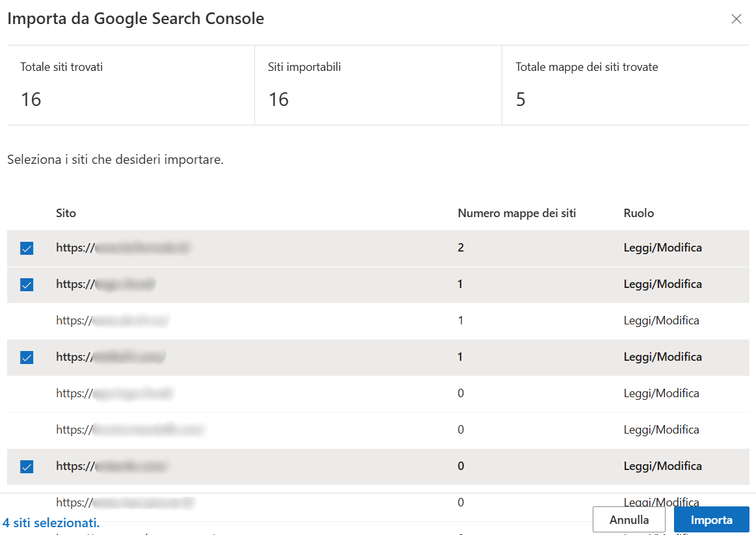Viewport: 756px width, 535px height.
Task: Uncheck the selected site with 0 sitemaps
Action: point(27,467)
